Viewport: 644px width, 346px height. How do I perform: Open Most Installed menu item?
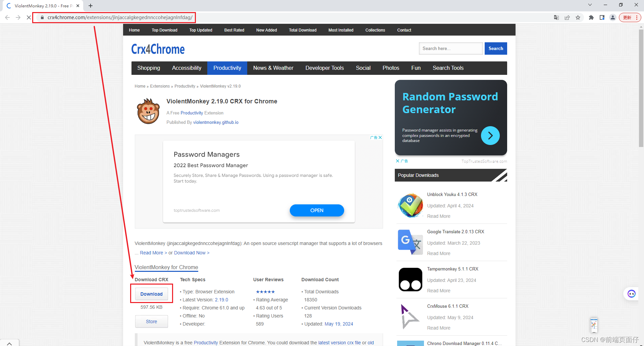(x=341, y=30)
